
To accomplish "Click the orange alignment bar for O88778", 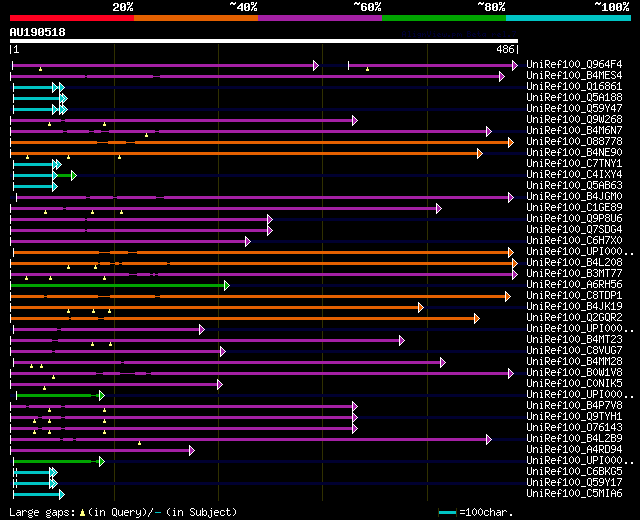I will pos(260,142).
